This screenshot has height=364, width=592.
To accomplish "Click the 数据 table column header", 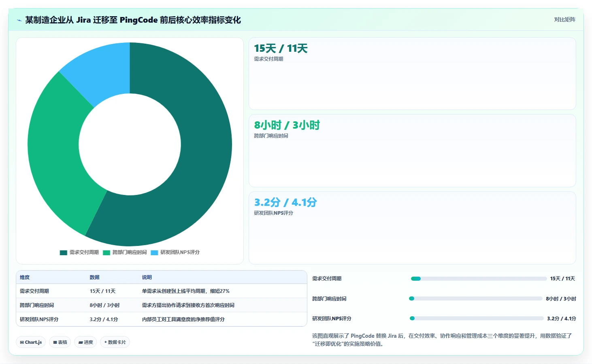I will click(95, 277).
